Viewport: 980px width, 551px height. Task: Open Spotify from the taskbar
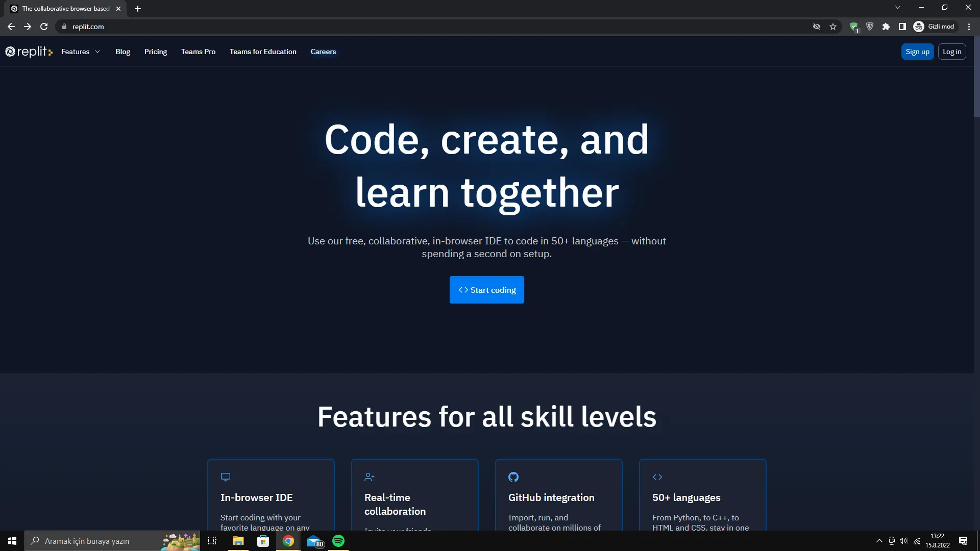(x=338, y=541)
